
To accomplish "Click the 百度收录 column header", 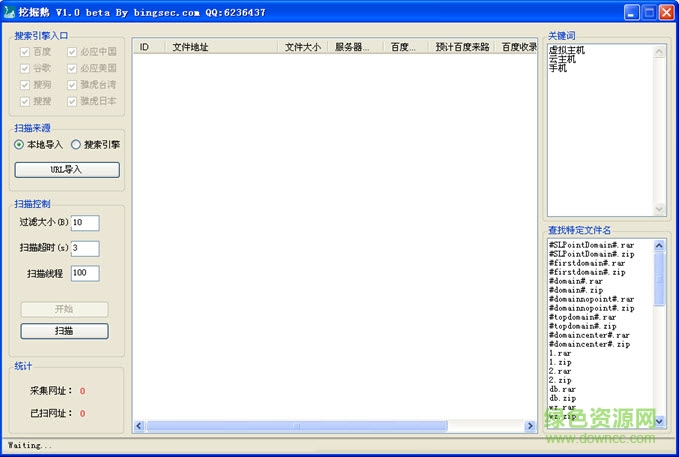I will tap(517, 47).
